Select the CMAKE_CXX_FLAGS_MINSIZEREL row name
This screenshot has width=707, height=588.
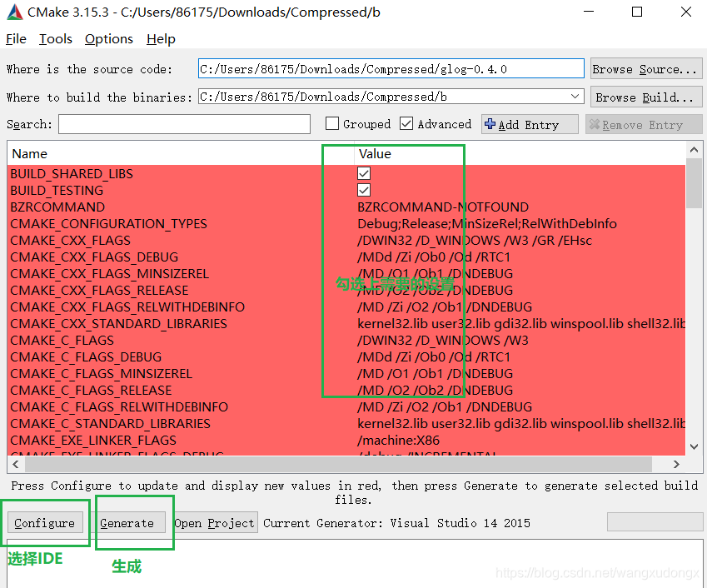click(x=110, y=274)
